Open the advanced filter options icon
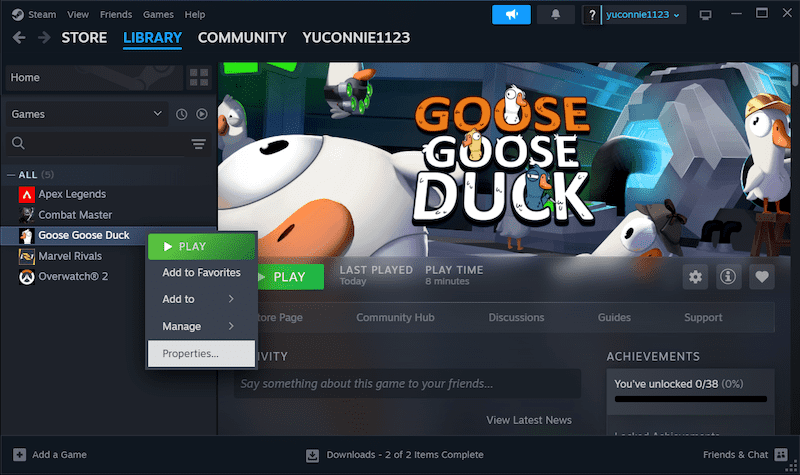The image size is (800, 475). 198,144
